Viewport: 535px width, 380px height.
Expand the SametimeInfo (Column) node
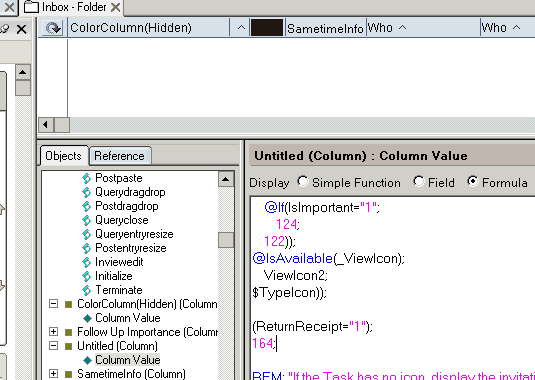pos(53,374)
